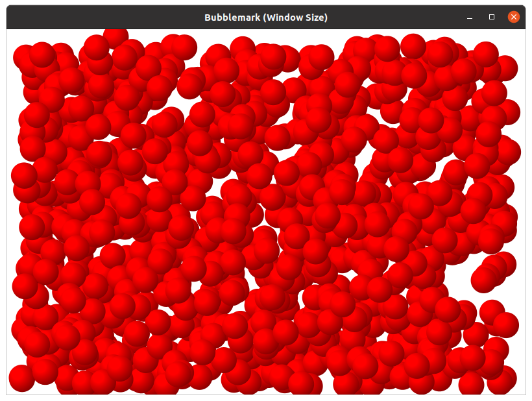Click title bar space between title and minimize

click(396, 18)
